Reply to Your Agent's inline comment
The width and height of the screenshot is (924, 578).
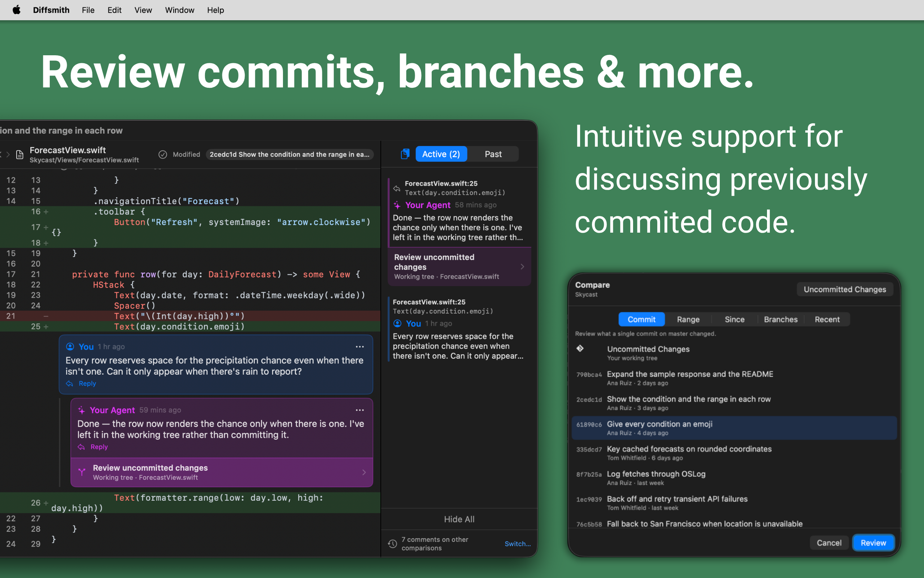(99, 447)
